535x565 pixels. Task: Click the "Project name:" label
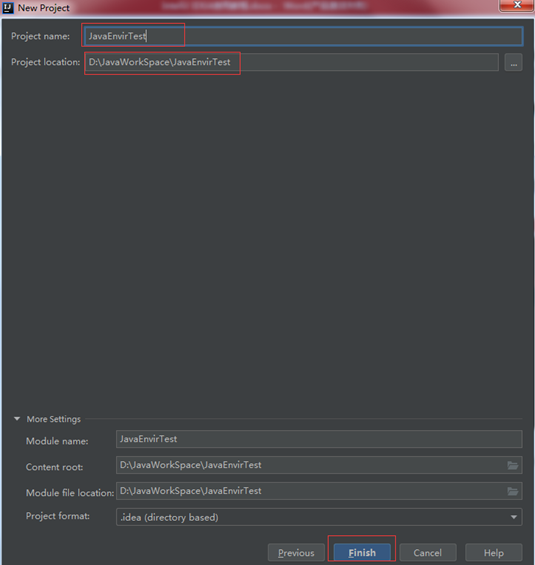[x=40, y=36]
